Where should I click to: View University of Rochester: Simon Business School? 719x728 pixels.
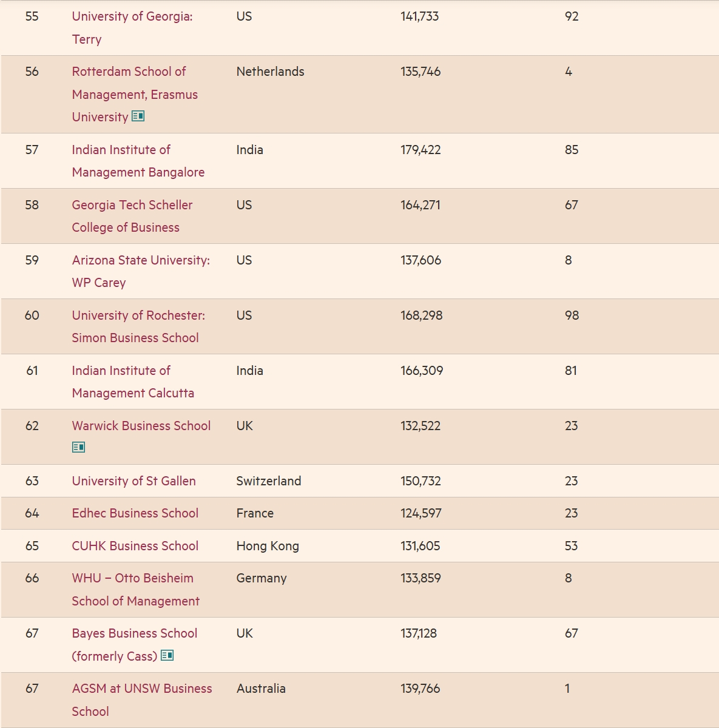click(x=138, y=326)
